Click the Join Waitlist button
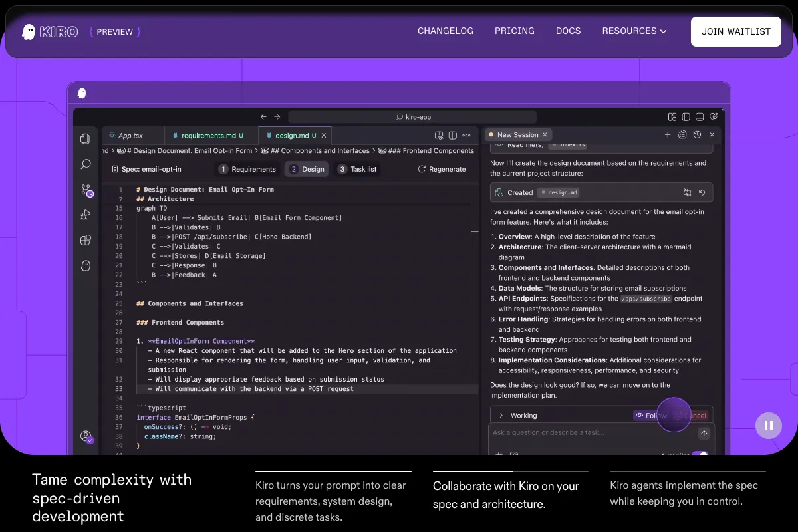798x532 pixels. pos(735,31)
